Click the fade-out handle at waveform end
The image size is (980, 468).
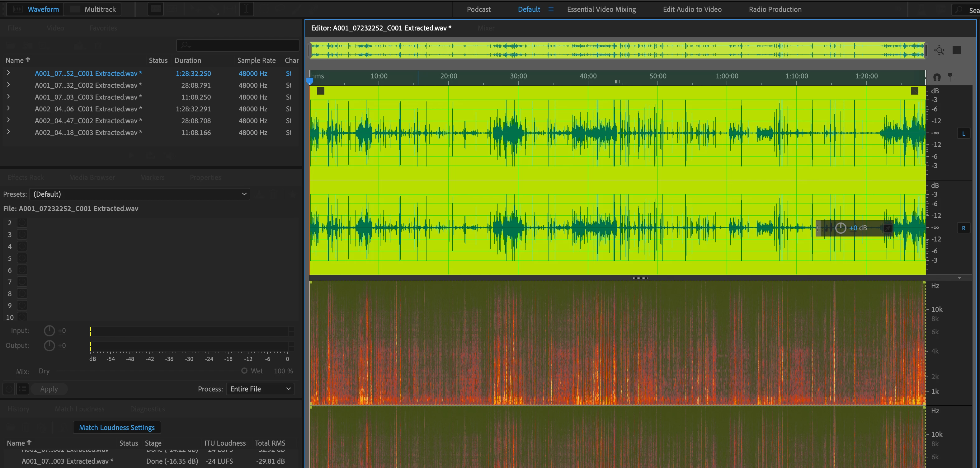(x=914, y=91)
